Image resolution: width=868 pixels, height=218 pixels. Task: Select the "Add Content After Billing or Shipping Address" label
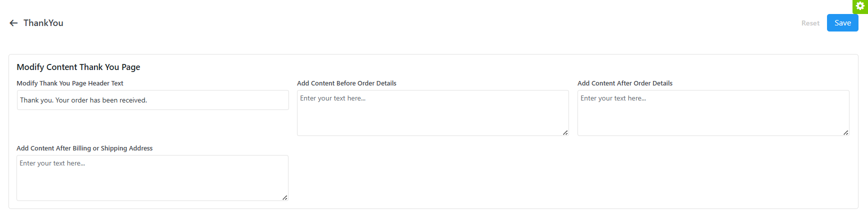click(84, 148)
